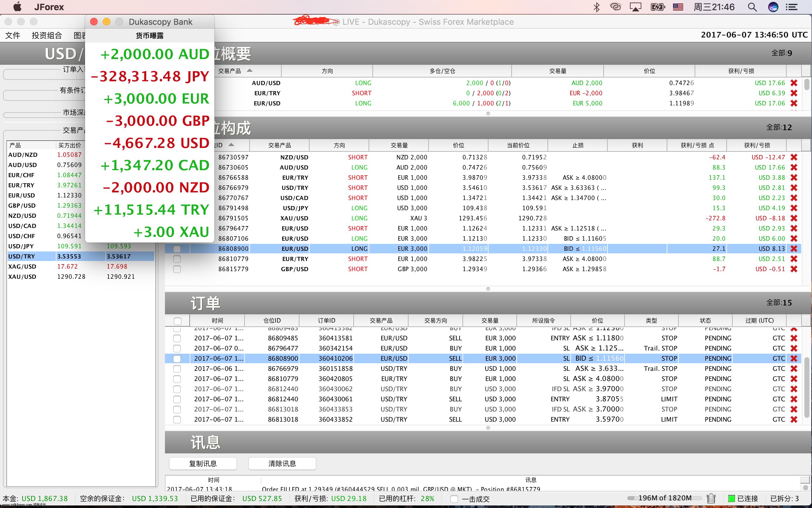812x508 pixels.
Task: Close position 86730605 AUD/USD with red X
Action: click(x=794, y=167)
